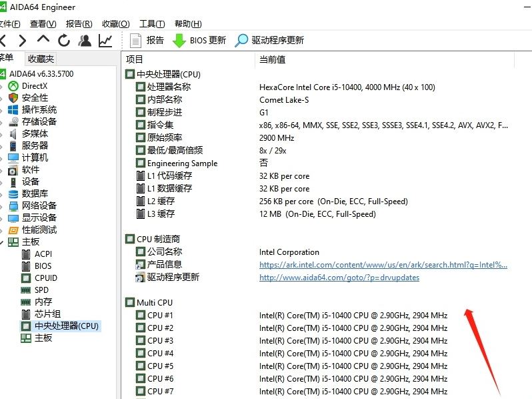Click the 主板 motherboard parent node icon
The image size is (532, 399).
tap(13, 242)
